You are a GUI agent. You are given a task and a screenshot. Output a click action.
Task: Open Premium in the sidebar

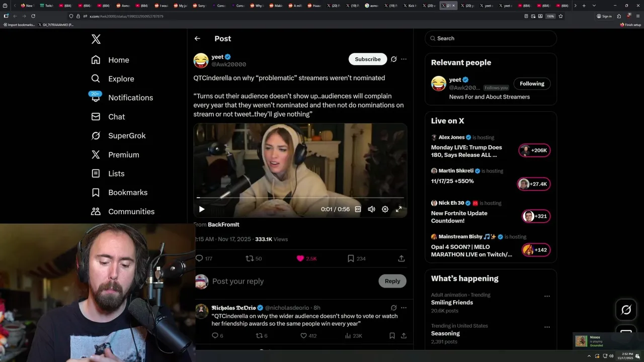click(x=115, y=155)
